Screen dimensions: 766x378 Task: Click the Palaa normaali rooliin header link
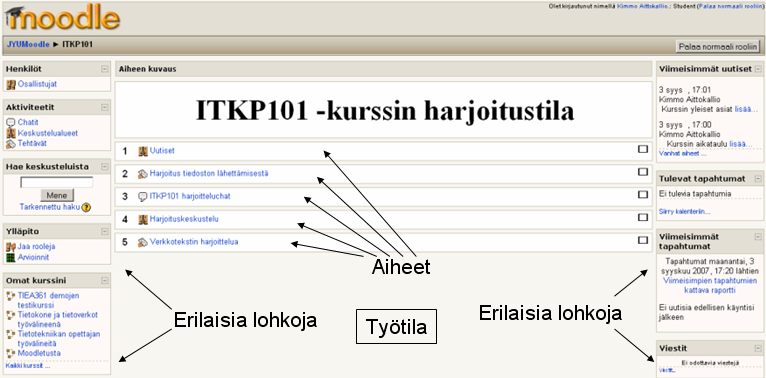(731, 6)
